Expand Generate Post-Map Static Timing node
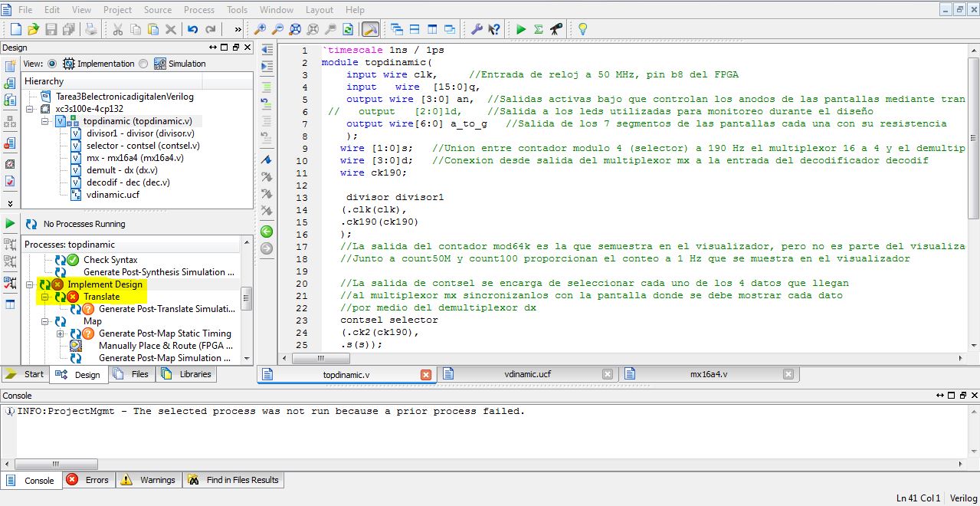980x506 pixels. 61,333
